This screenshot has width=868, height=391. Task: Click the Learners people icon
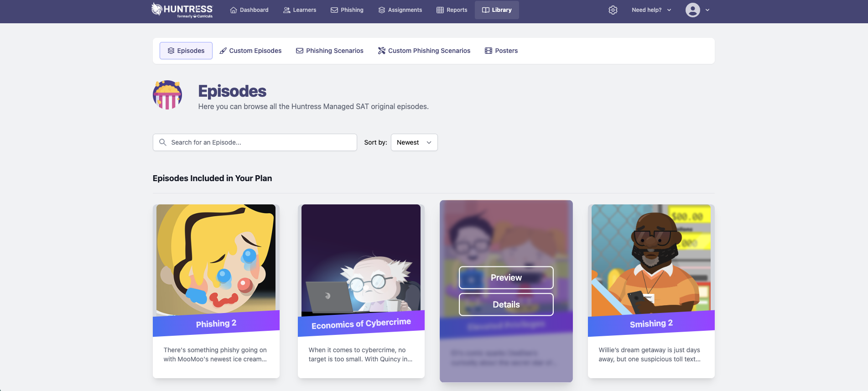pyautogui.click(x=287, y=10)
